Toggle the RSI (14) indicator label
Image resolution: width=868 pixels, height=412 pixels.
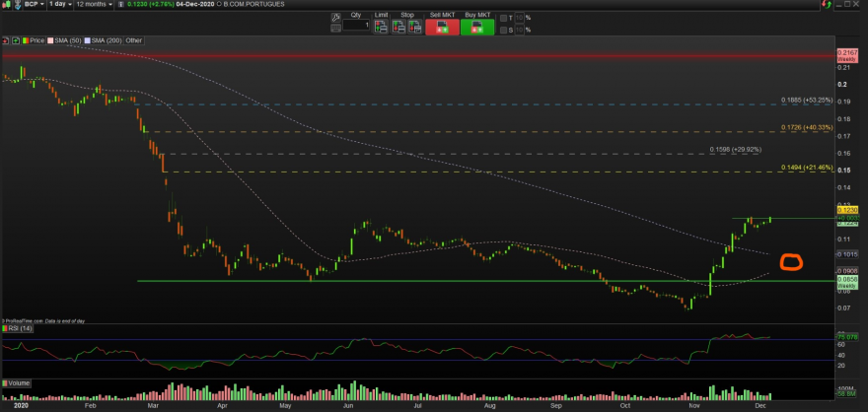click(18, 329)
